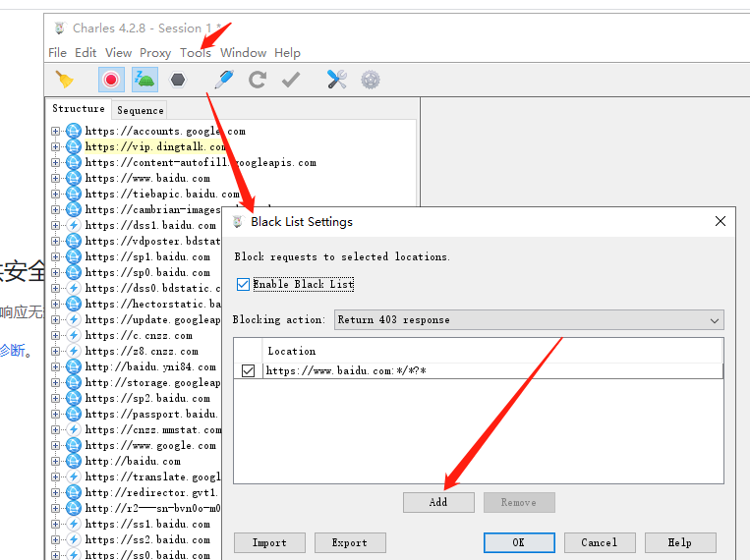Click globe icon beside sp2.baidu.com
Image resolution: width=750 pixels, height=560 pixels.
click(x=73, y=398)
